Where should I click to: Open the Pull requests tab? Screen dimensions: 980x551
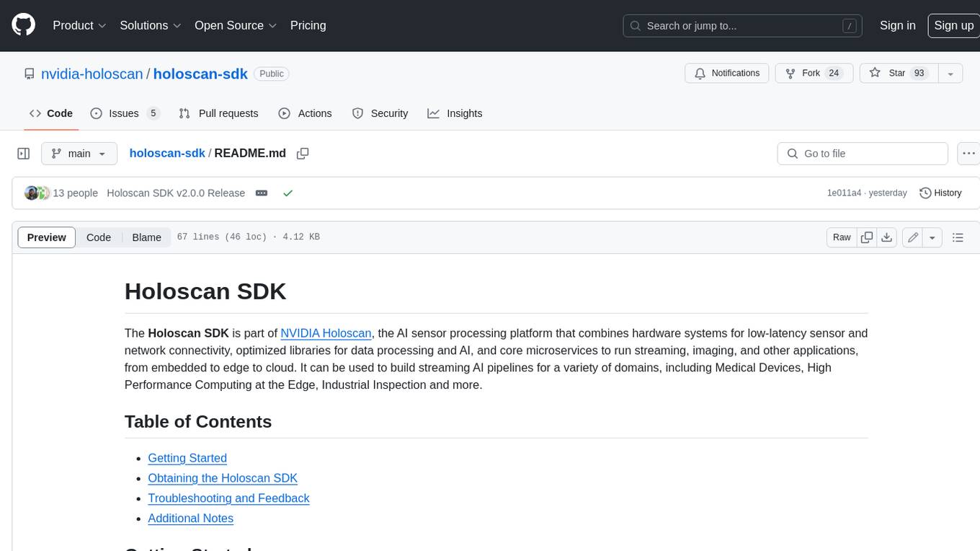point(218,113)
